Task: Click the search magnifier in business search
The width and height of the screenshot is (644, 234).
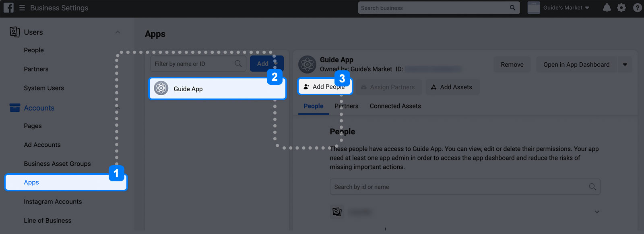Action: pyautogui.click(x=512, y=8)
